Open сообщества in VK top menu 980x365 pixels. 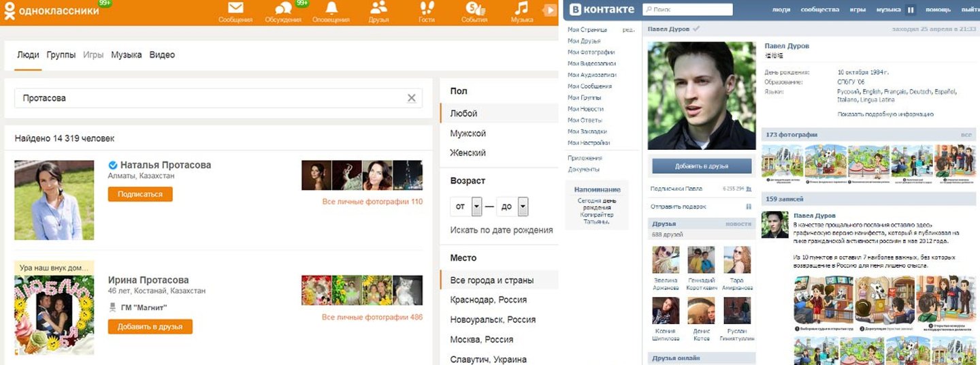pos(820,10)
